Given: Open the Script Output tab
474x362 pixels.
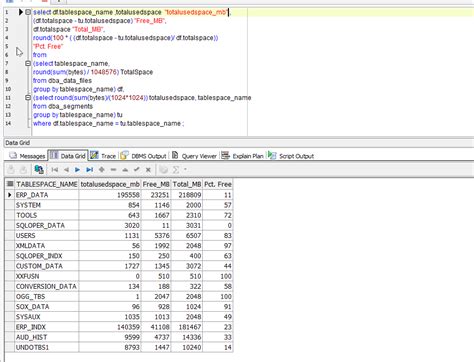Looking at the screenshot, I should point(291,156).
